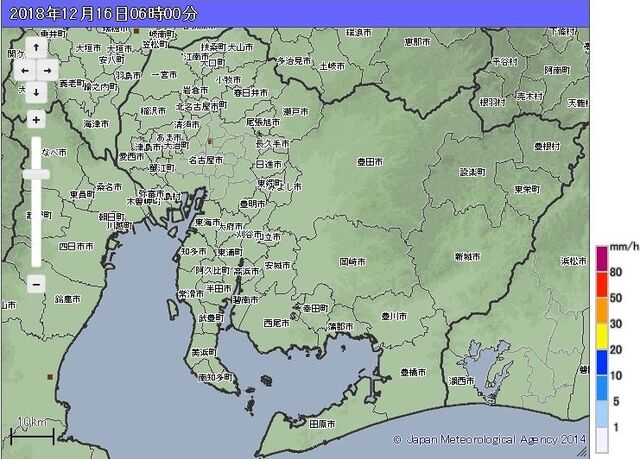Screen dimensions: 640x459
Task: Pan the map east with right arrow
Action: pyautogui.click(x=47, y=71)
